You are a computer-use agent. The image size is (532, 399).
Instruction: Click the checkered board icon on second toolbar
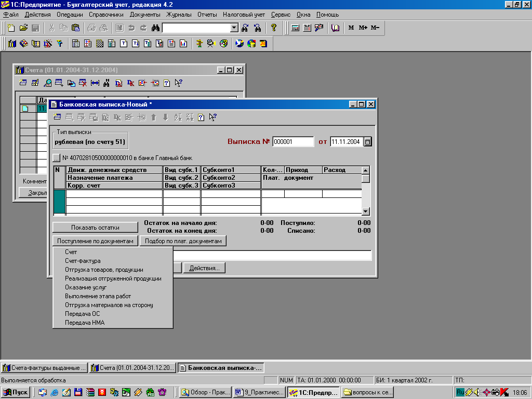[x=100, y=44]
